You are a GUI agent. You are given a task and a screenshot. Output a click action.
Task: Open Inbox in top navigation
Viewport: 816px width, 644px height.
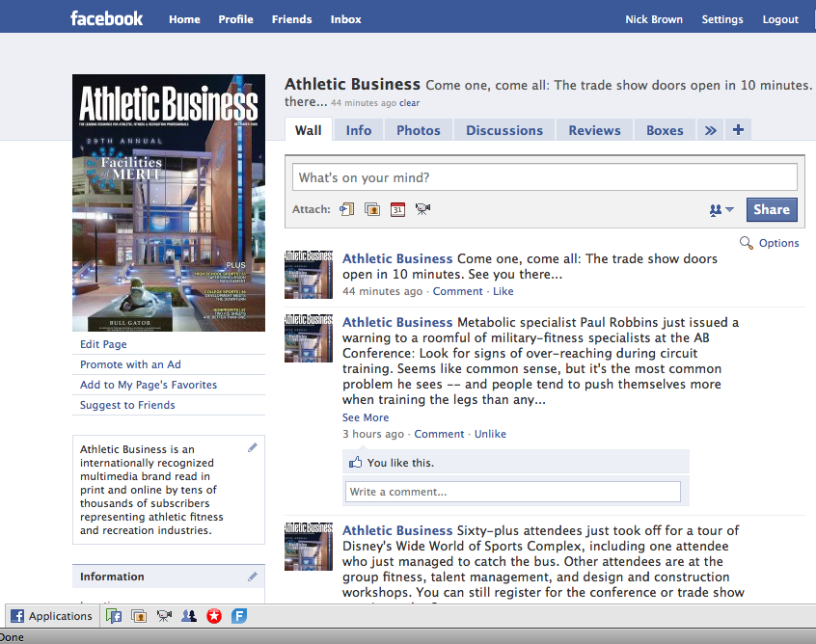pyautogui.click(x=345, y=19)
